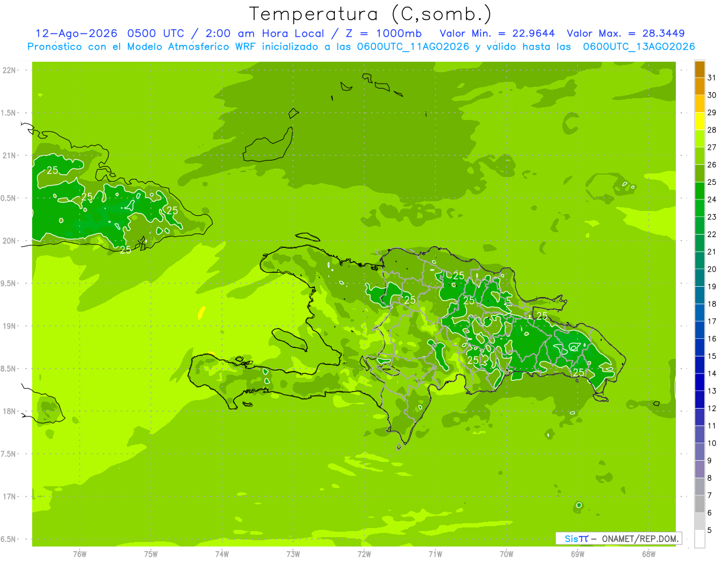This screenshot has height=562, width=728.
Task: Select the yellow swatch between 28 and 29
Action: [699, 121]
